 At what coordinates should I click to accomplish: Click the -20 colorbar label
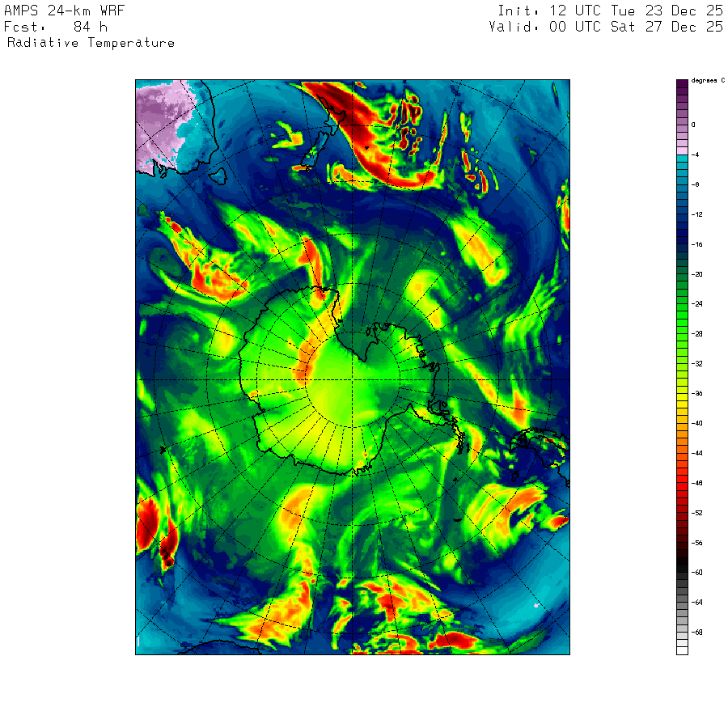coord(696,274)
